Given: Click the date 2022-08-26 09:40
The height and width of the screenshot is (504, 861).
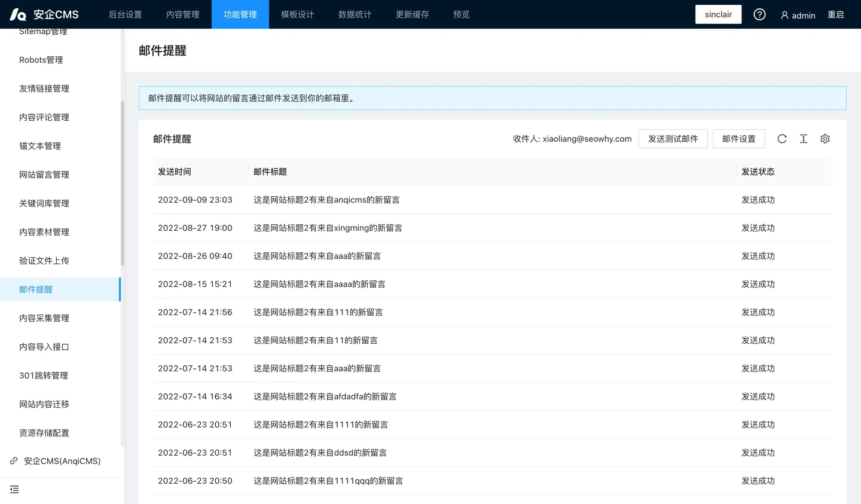Looking at the screenshot, I should 195,256.
